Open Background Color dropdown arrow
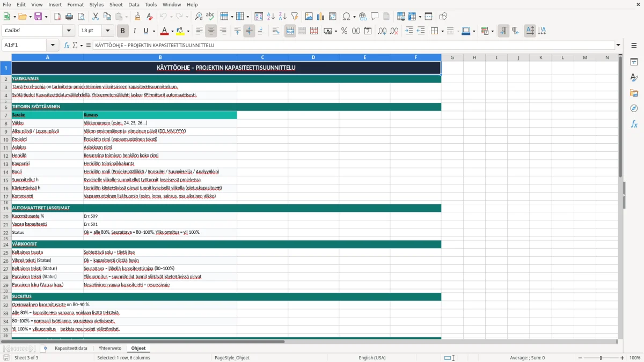This screenshot has height=362, width=644. tap(188, 31)
